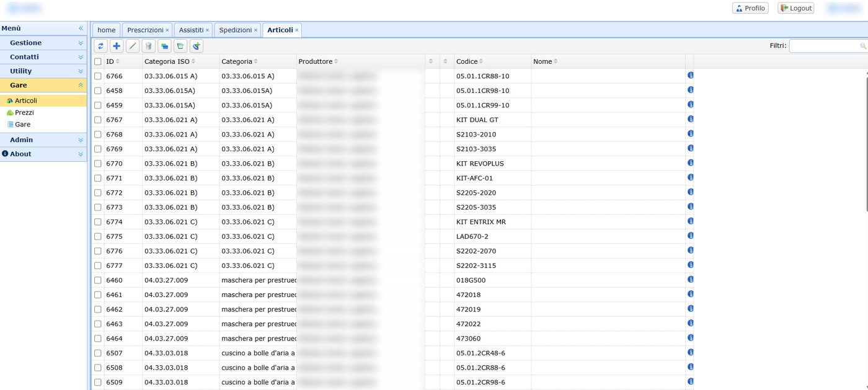Sort by the Categoria ISO column header
Screen dimensions: 868x390
(180, 61)
